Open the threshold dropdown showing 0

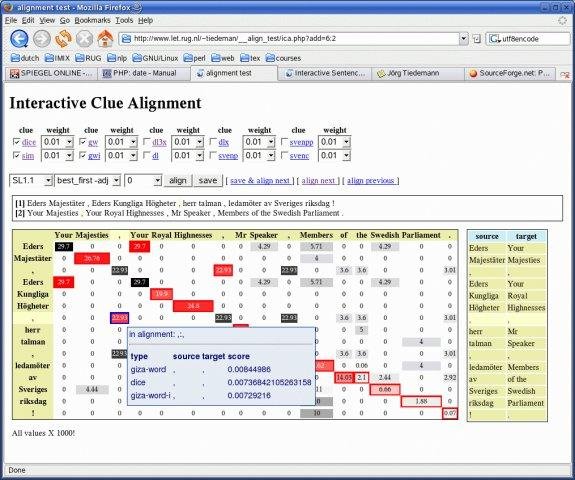143,180
